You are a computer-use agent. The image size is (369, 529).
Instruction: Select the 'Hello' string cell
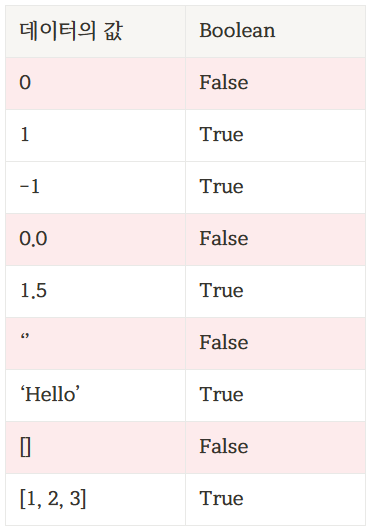pyautogui.click(x=95, y=395)
